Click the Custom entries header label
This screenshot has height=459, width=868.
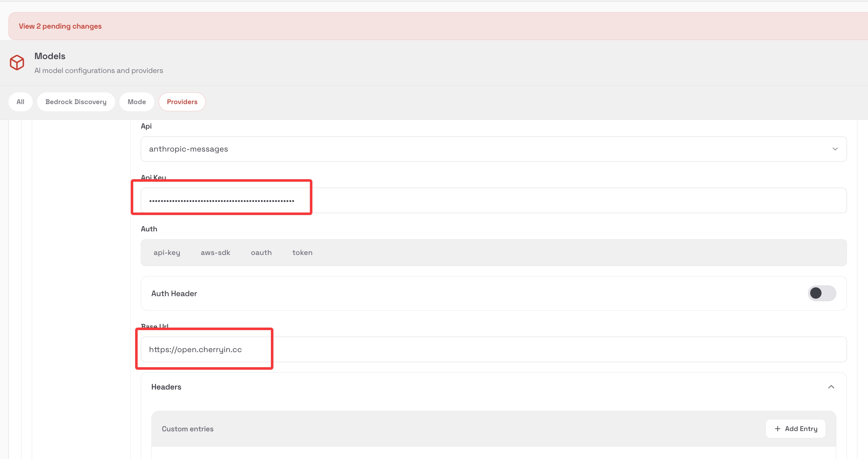[187, 429]
